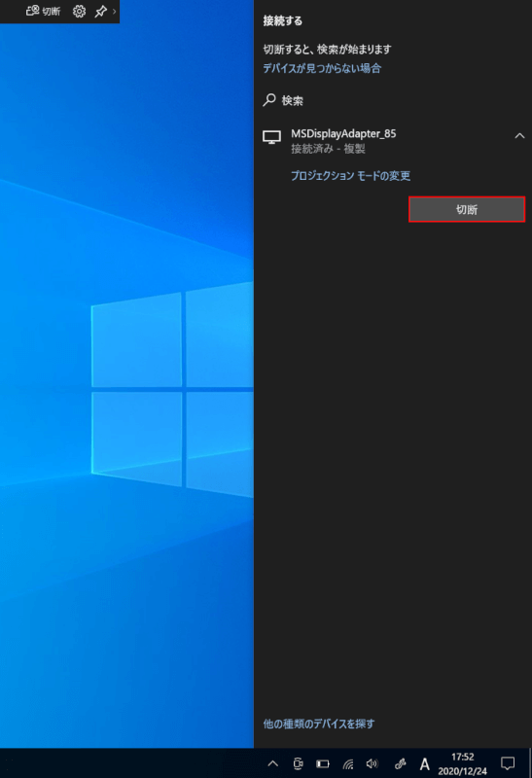
Task: Open the battery status tray icon
Action: coord(323,763)
